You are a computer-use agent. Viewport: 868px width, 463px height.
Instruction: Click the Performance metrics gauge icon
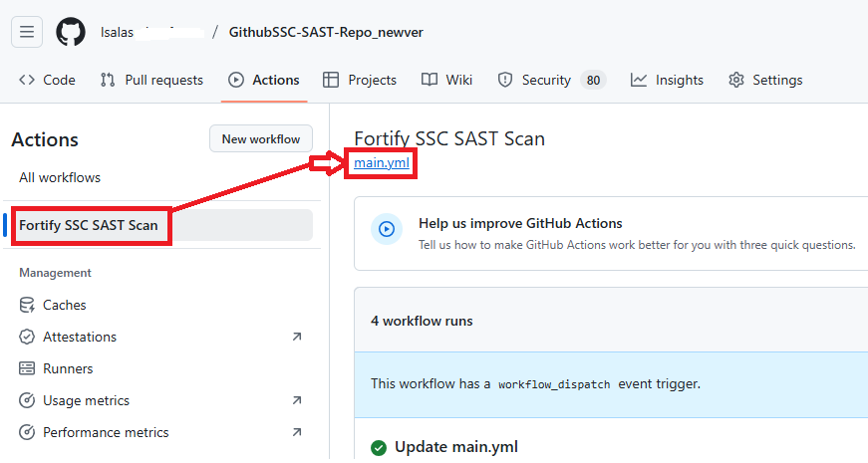27,432
